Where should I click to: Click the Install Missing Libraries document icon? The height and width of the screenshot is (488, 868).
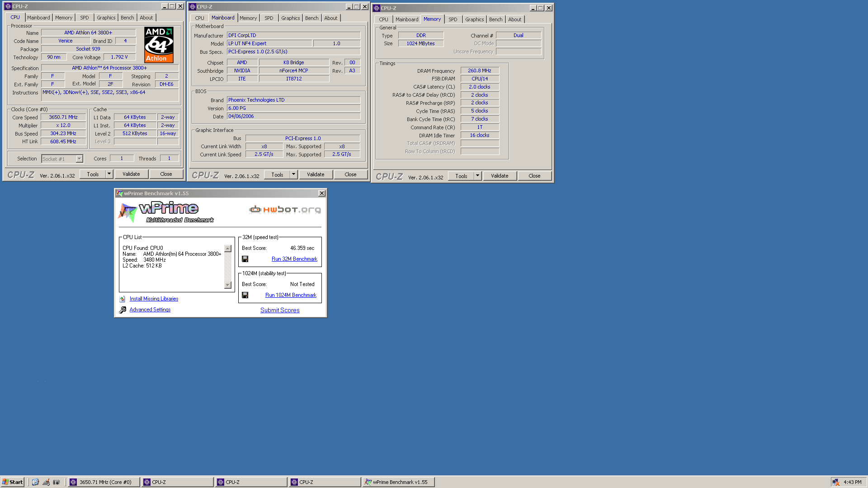tap(123, 299)
